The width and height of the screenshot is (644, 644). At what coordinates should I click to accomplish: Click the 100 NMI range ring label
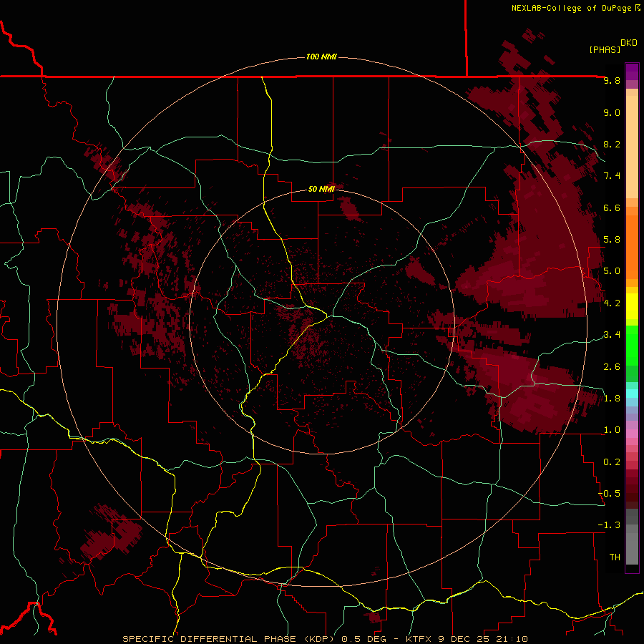point(321,57)
